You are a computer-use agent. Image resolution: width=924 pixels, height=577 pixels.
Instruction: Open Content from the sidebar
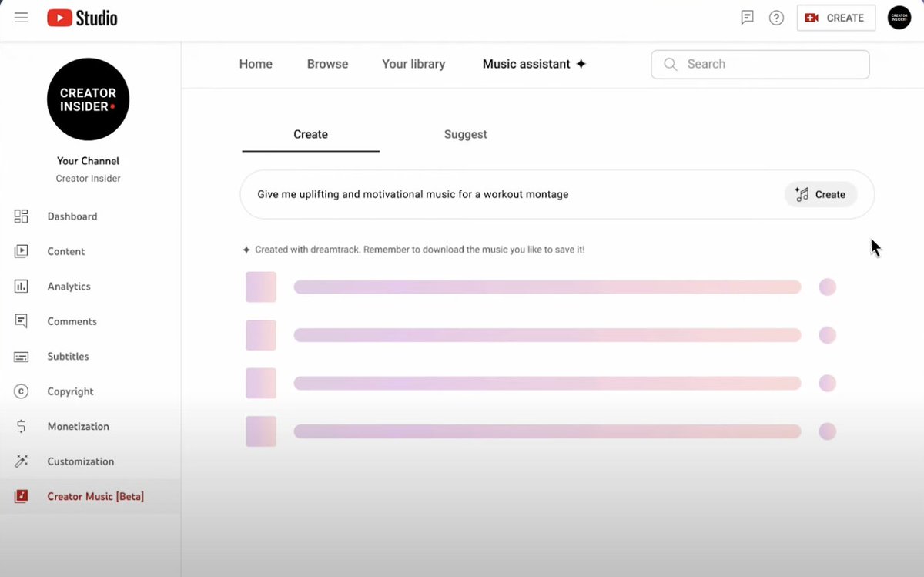click(66, 251)
